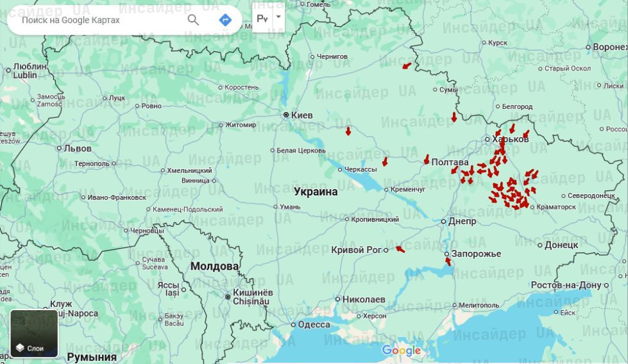Select the red arrow marker near Кривой Рог

pyautogui.click(x=400, y=249)
